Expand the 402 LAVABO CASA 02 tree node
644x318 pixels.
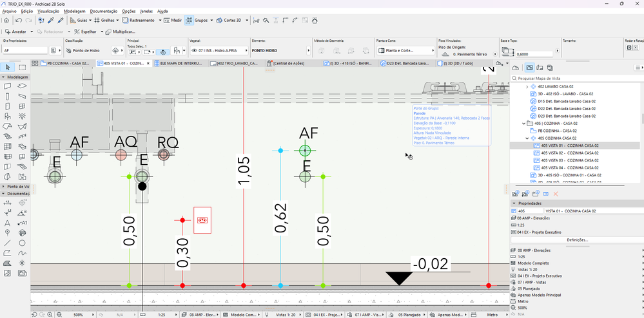coord(527,86)
